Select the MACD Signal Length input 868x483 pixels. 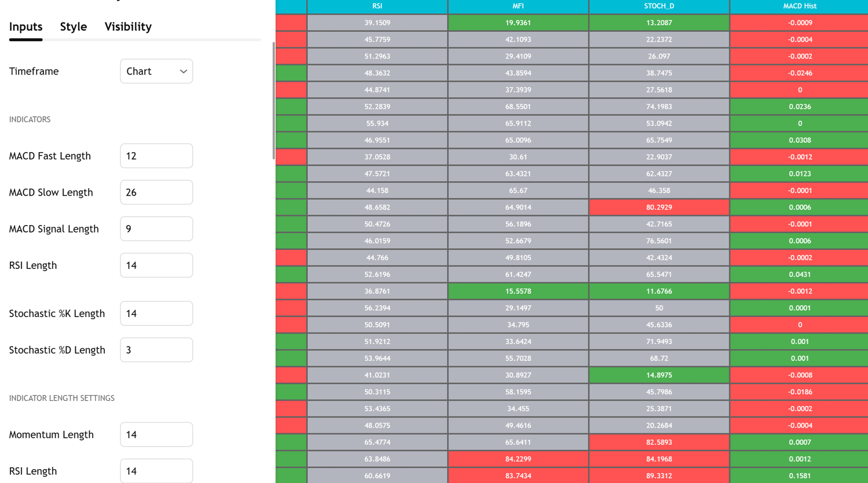click(x=156, y=228)
